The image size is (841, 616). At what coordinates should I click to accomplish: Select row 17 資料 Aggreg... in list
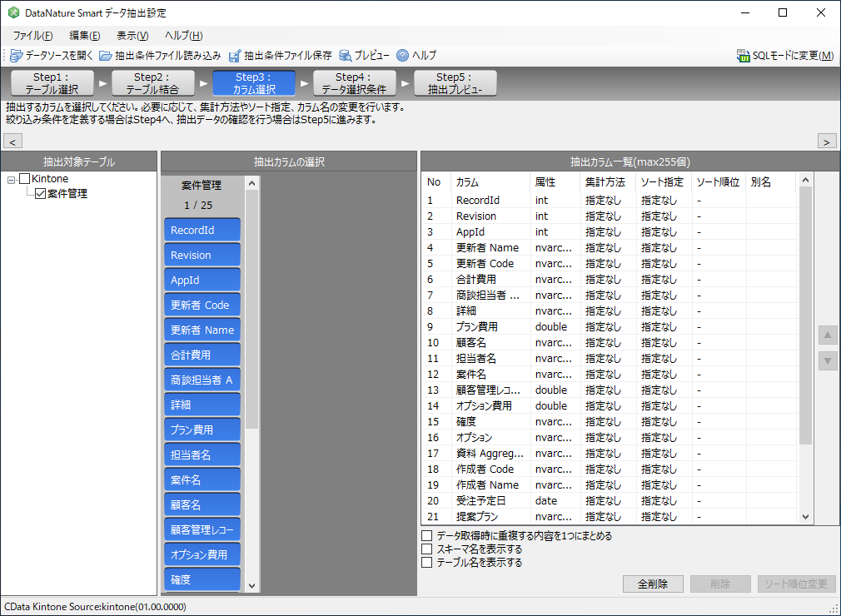(x=610, y=454)
